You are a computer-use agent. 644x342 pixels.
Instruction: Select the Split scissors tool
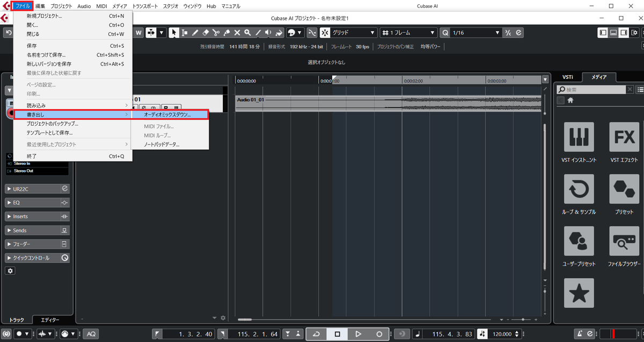(216, 33)
